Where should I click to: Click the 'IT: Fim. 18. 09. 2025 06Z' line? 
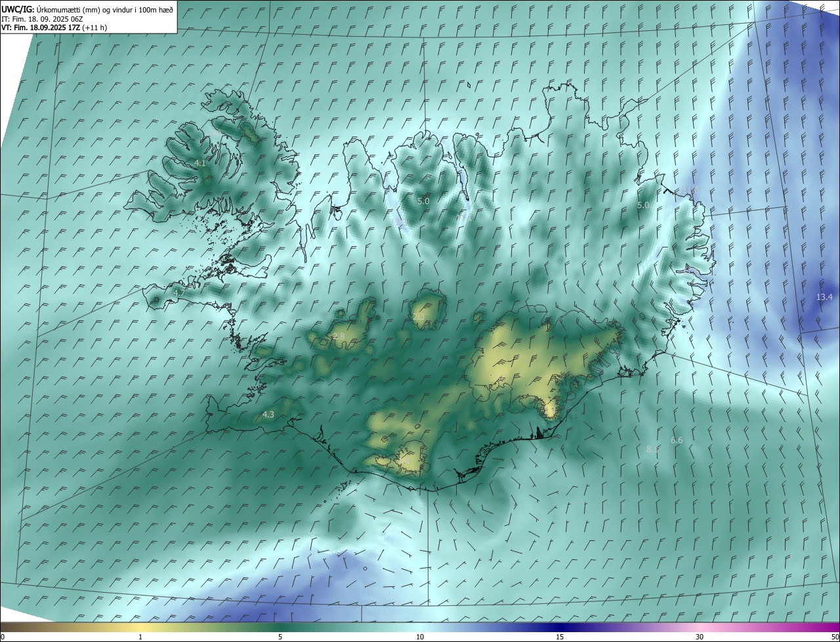pos(42,19)
